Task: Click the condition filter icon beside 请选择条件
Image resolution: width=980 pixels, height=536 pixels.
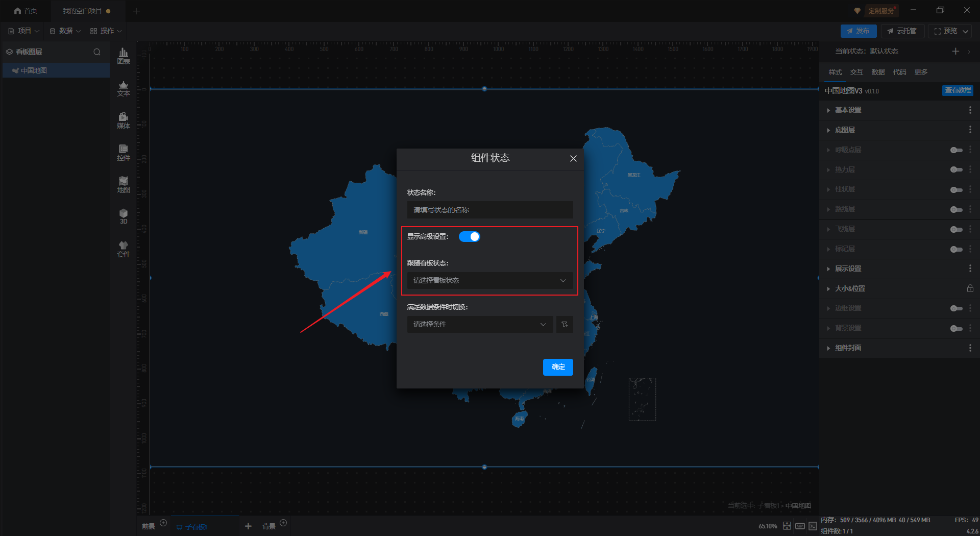Action: [565, 324]
